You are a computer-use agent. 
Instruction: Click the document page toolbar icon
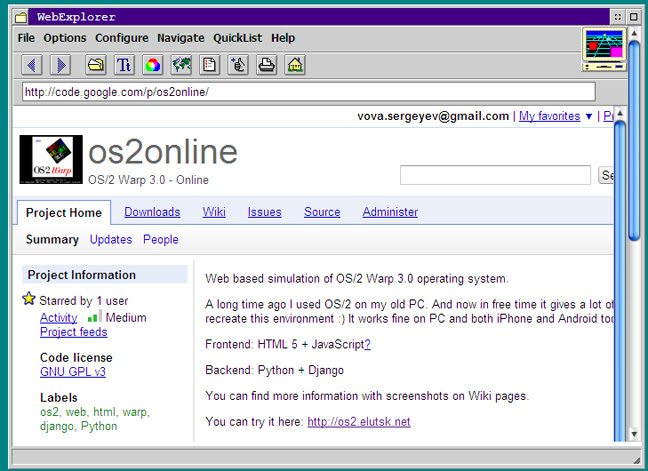pyautogui.click(x=210, y=65)
